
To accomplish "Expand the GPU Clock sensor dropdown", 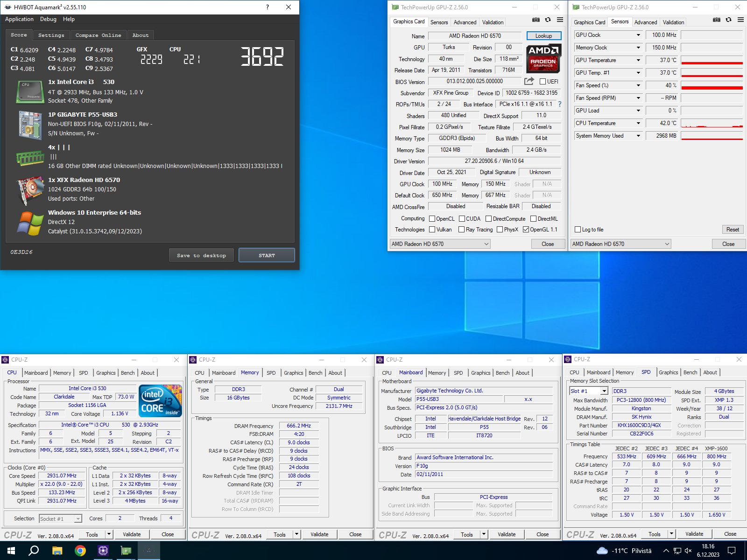I will tap(638, 35).
